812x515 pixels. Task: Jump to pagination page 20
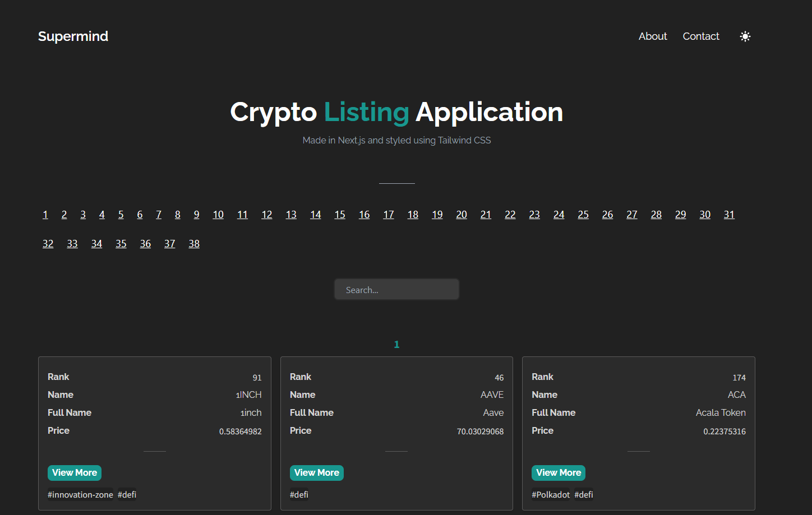(462, 214)
